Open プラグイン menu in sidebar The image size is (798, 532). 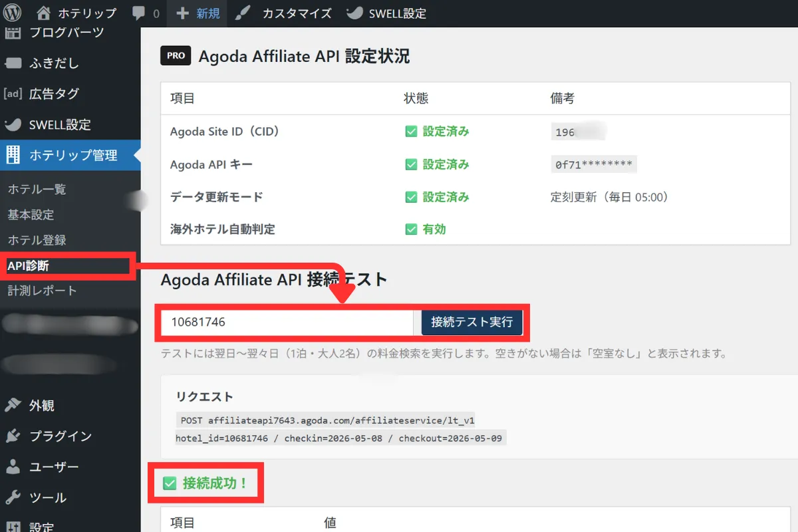click(61, 436)
